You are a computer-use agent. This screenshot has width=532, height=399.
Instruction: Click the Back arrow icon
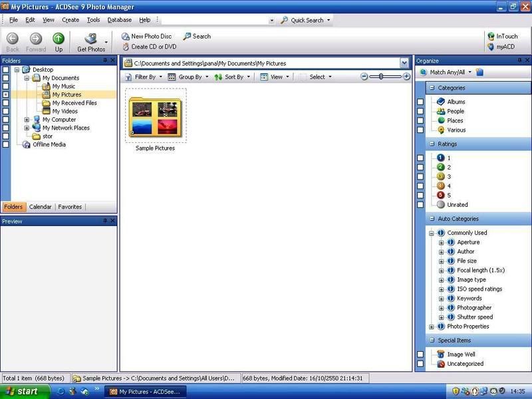(13, 39)
